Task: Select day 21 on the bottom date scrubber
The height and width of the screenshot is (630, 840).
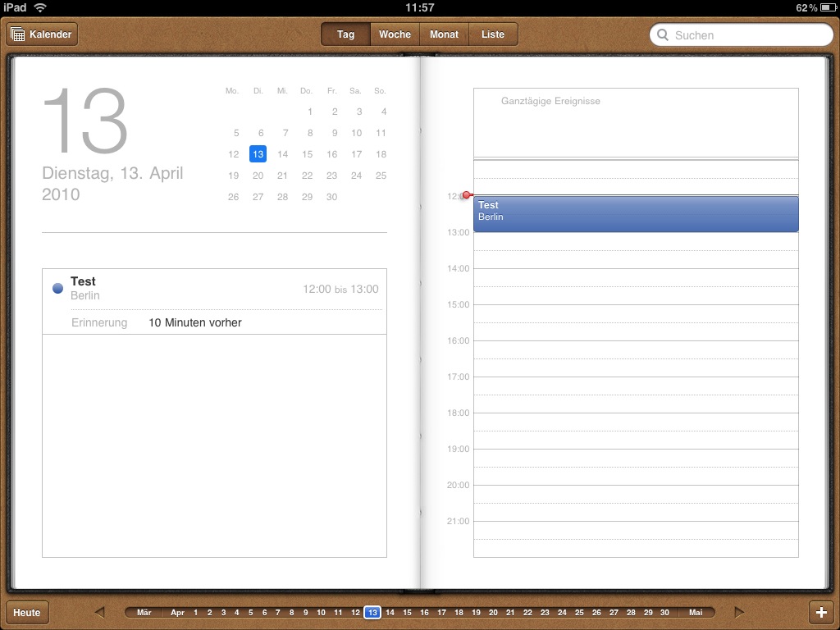Action: 510,613
